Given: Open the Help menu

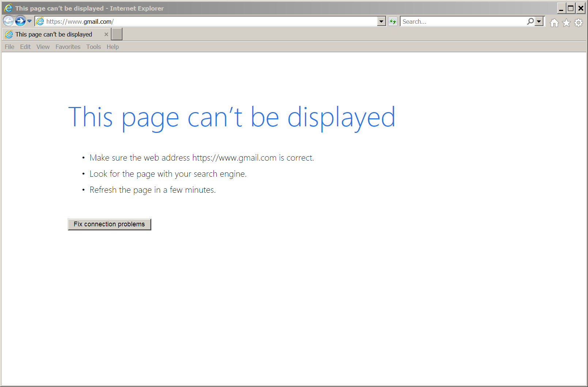Looking at the screenshot, I should pos(113,47).
